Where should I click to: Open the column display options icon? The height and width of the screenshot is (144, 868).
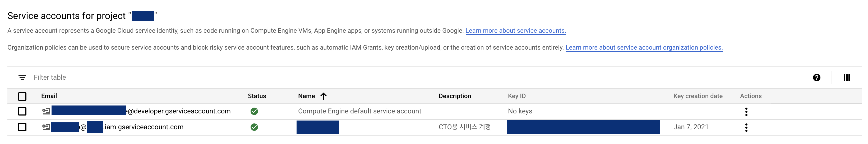847,78
